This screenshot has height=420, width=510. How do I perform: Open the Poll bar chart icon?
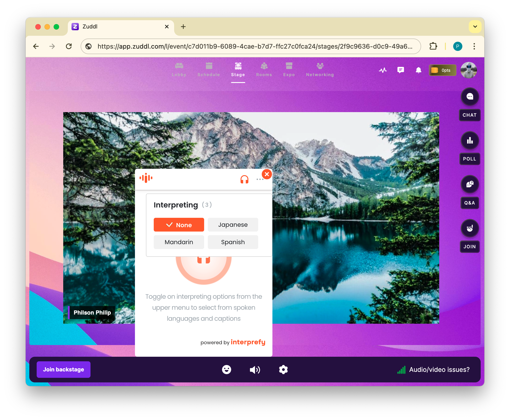click(469, 141)
